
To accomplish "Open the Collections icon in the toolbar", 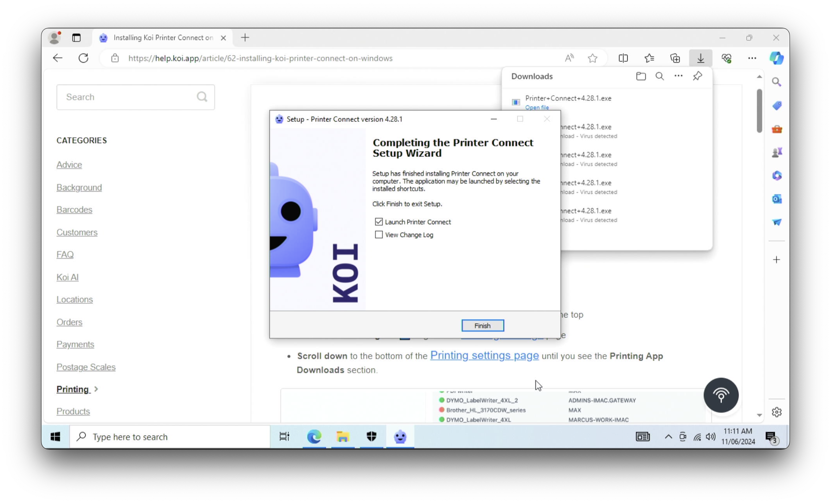I will (675, 58).
